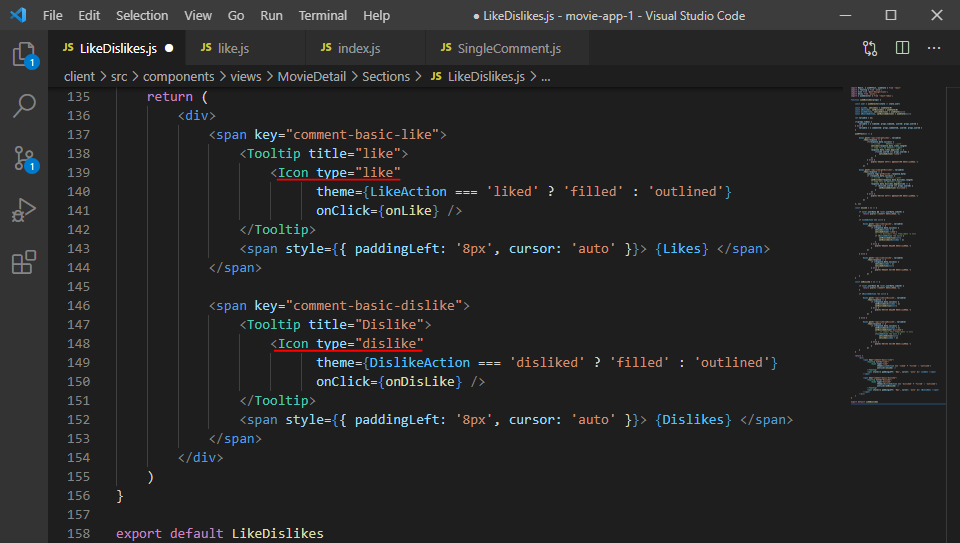
Task: Click the word return on line 135
Action: coord(170,97)
